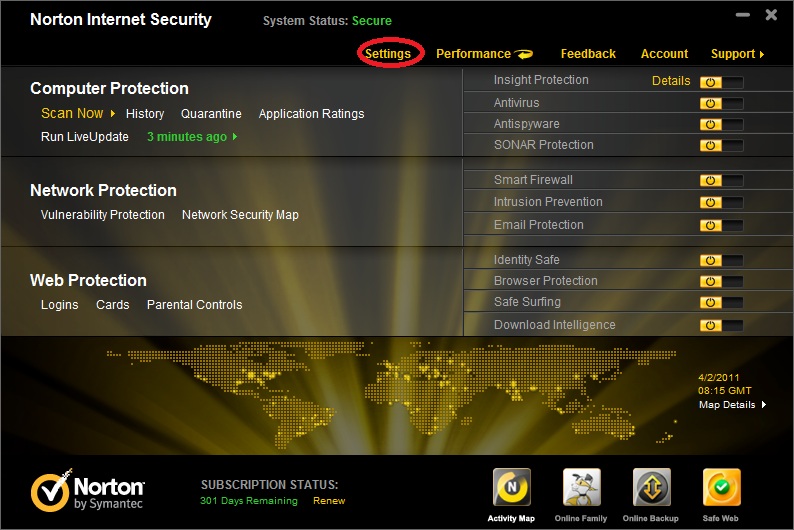Click the Computer Protection heading
This screenshot has height=530, width=794.
click(109, 89)
